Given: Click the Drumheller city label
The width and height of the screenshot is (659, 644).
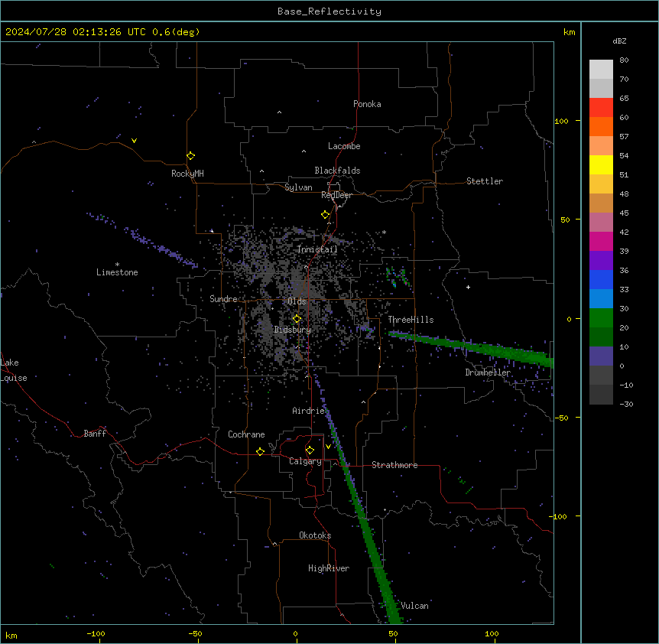Looking at the screenshot, I should (x=488, y=372).
